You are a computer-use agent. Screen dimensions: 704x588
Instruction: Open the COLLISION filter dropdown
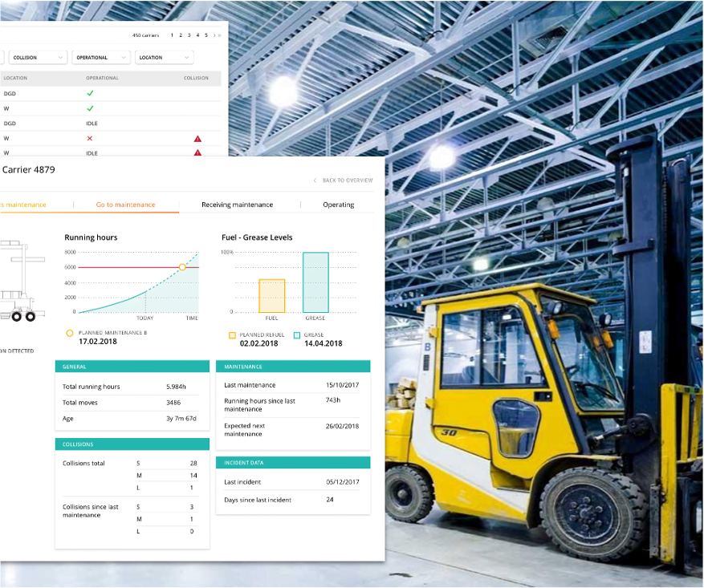click(x=37, y=57)
